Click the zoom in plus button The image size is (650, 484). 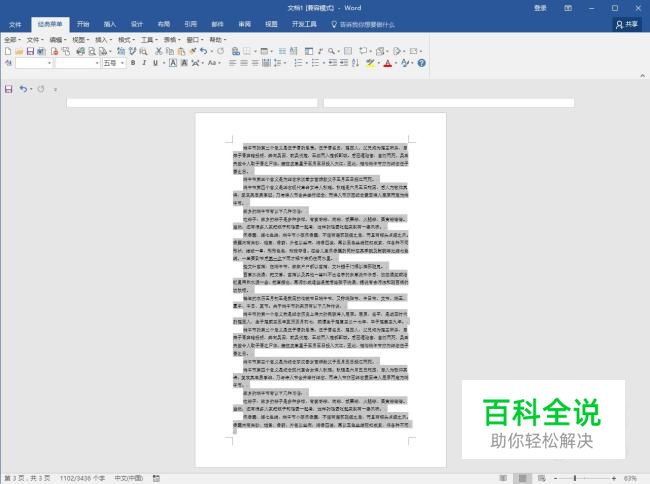point(614,478)
